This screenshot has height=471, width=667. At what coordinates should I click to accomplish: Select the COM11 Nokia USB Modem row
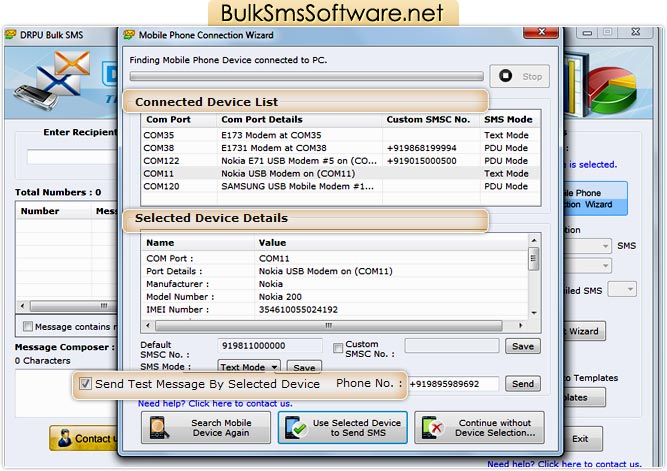pyautogui.click(x=340, y=174)
